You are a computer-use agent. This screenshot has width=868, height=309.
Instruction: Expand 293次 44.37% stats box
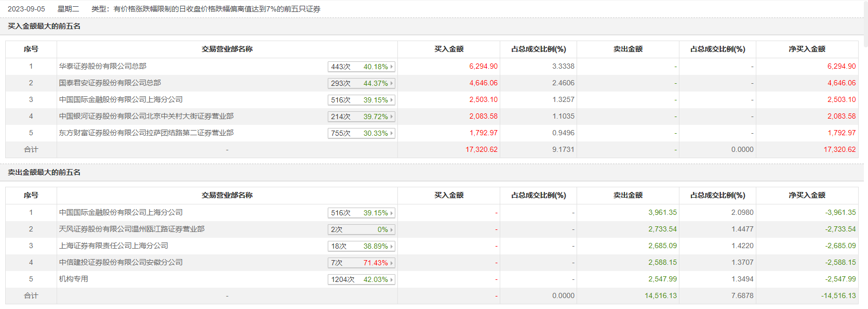pos(362,83)
